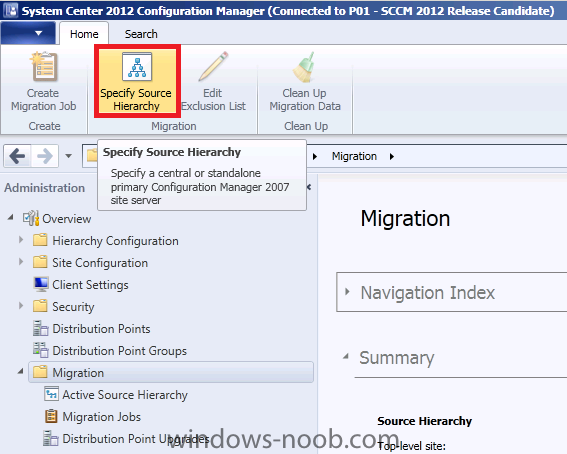Expand the Hierarchy Configuration folder
Viewport: 567px width, 454px height.
click(21, 240)
